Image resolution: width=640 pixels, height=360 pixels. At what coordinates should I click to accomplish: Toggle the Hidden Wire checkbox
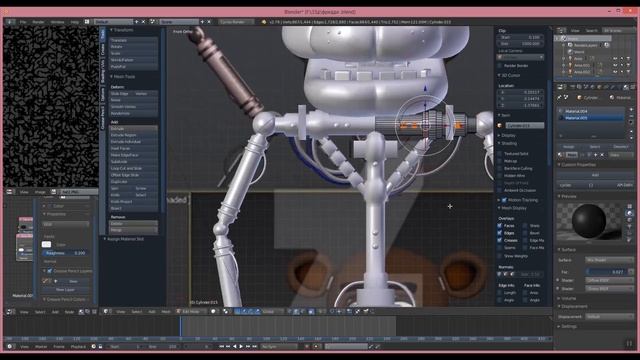500,176
